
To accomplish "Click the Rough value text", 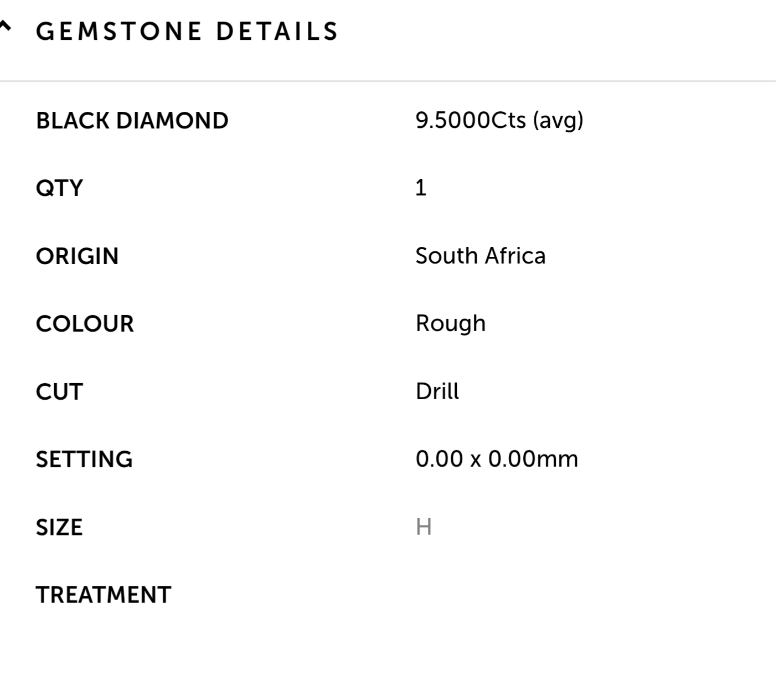I will tap(450, 324).
